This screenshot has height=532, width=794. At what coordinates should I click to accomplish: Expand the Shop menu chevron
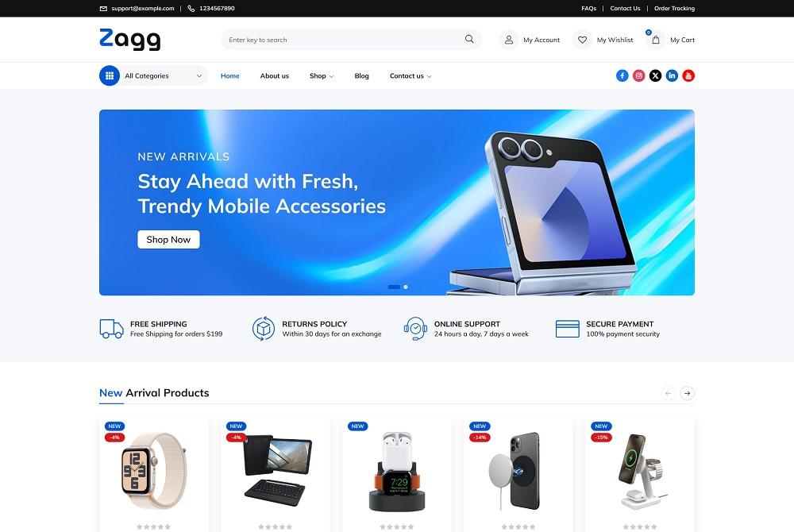pos(332,76)
